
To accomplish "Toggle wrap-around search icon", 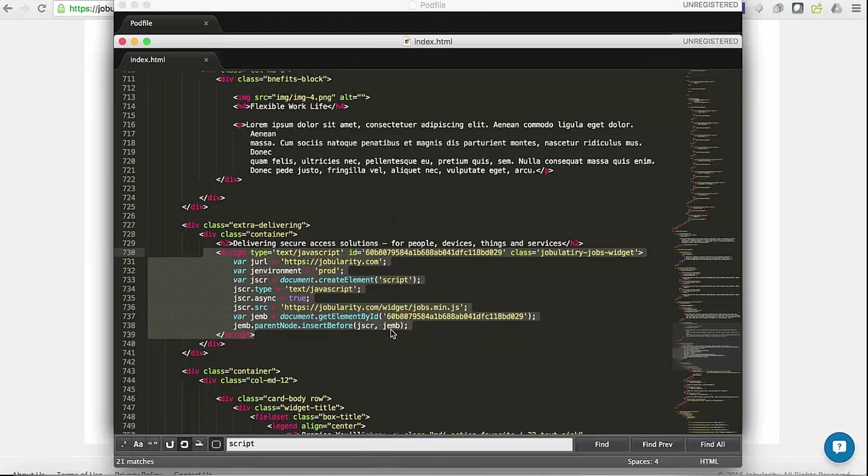I will [x=184, y=444].
